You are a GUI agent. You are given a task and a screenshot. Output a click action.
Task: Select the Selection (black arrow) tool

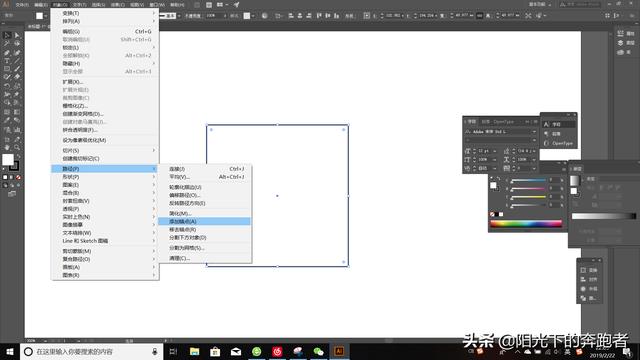(7, 35)
